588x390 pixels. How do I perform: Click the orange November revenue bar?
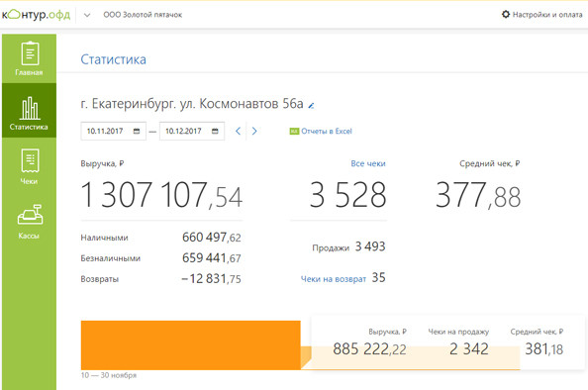pyautogui.click(x=190, y=345)
